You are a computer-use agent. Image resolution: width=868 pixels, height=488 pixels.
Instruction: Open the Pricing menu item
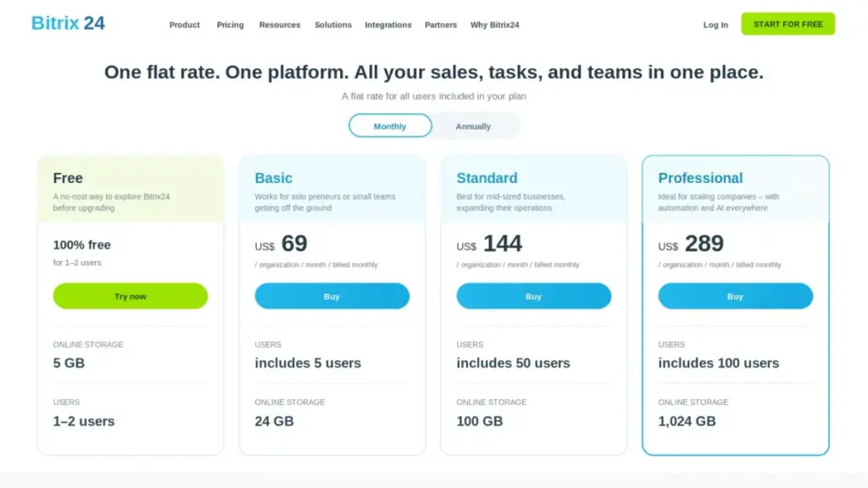(x=231, y=25)
